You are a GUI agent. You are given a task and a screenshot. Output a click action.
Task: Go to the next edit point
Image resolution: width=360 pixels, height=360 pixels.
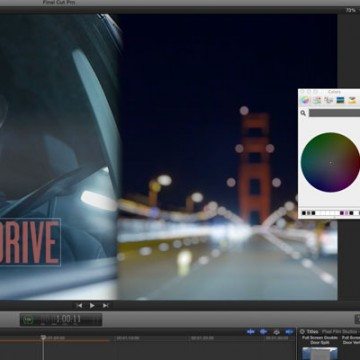coord(105,305)
